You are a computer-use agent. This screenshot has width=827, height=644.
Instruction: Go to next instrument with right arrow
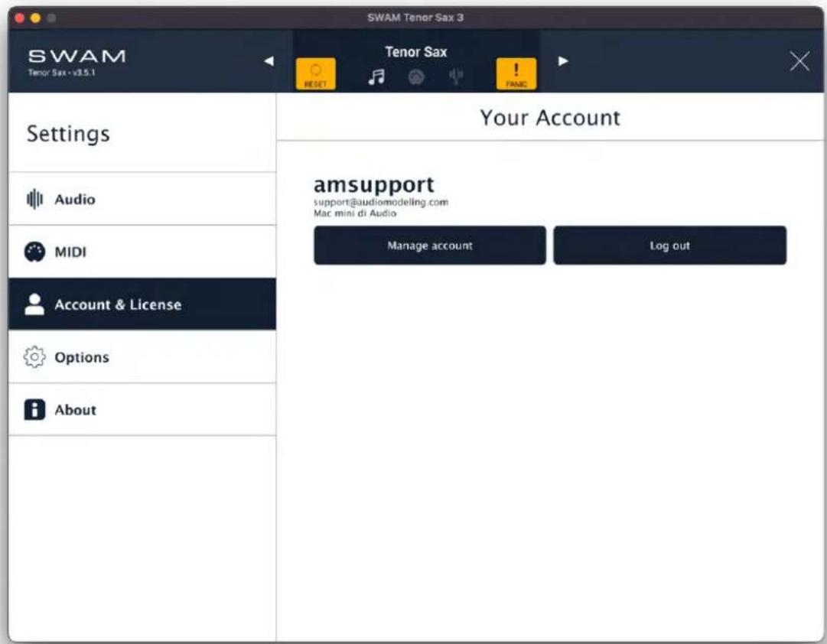click(563, 60)
